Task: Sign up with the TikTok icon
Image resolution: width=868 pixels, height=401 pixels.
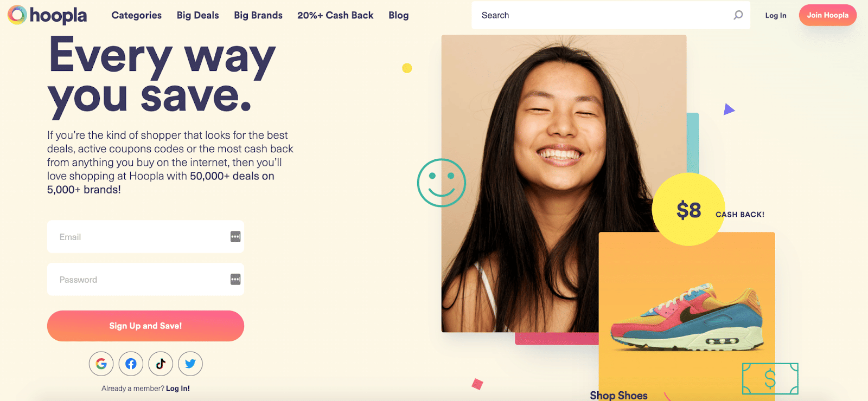Action: 161,364
